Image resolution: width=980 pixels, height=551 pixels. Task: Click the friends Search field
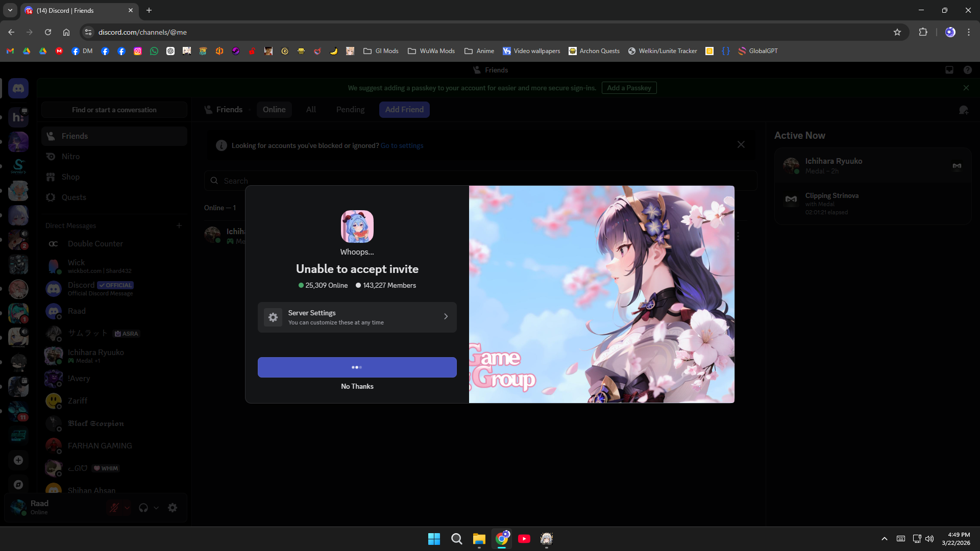[480, 181]
